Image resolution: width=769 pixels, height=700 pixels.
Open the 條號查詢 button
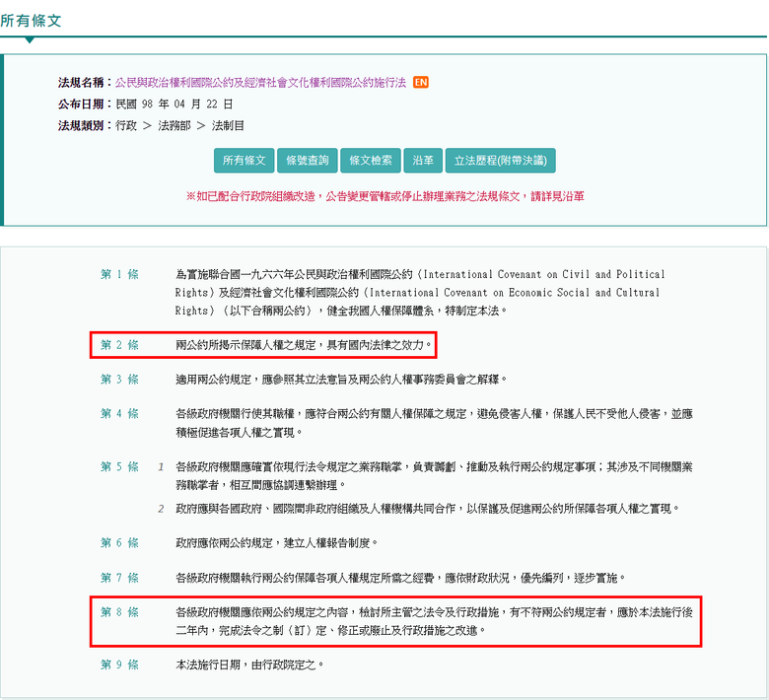(308, 161)
